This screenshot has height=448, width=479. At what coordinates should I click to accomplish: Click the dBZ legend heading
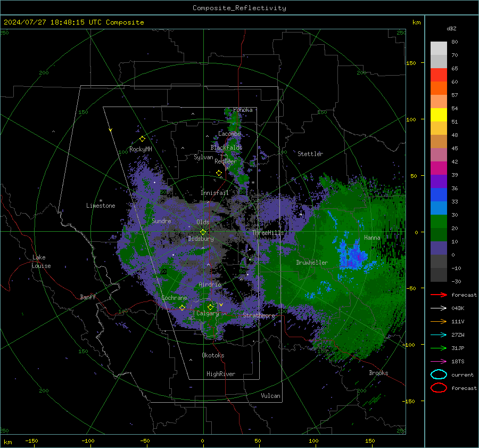point(451,29)
